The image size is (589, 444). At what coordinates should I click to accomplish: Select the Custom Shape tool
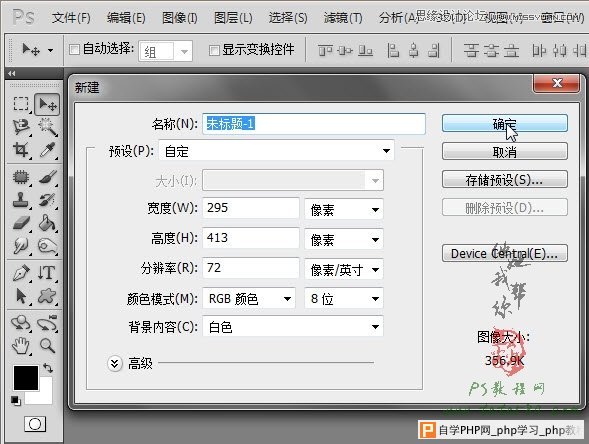47,296
